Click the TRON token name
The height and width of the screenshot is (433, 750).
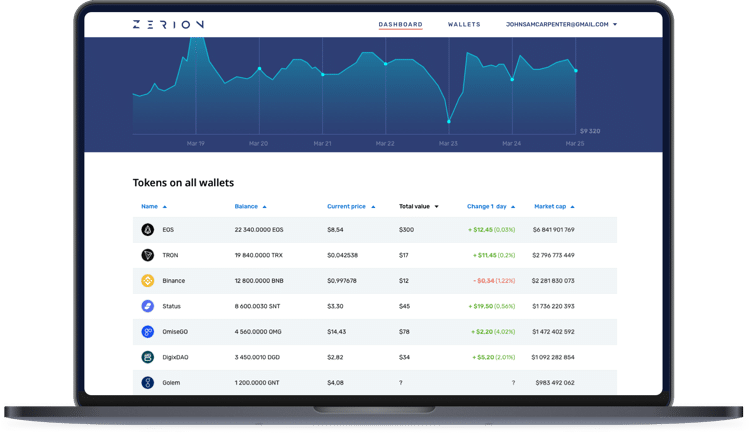pyautogui.click(x=170, y=255)
